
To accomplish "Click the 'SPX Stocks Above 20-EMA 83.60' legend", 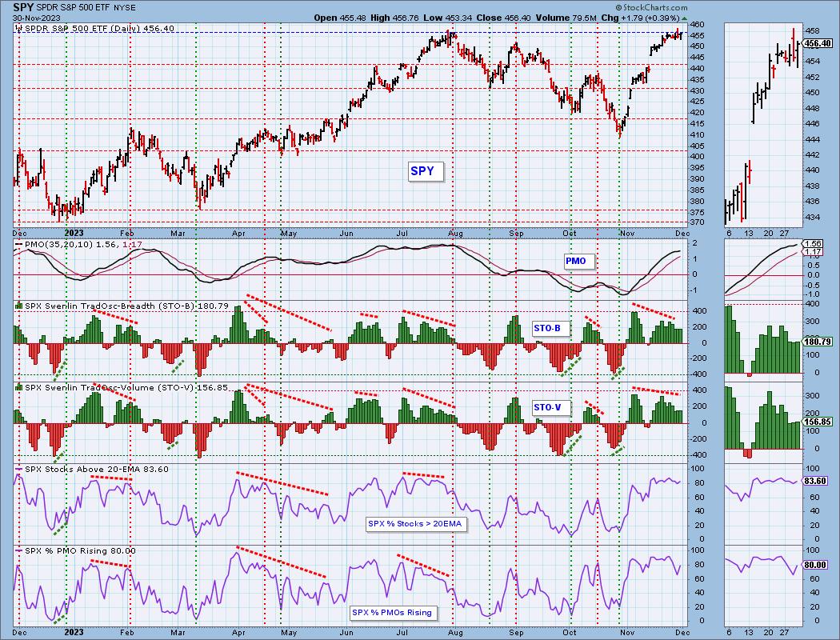I will tap(97, 469).
